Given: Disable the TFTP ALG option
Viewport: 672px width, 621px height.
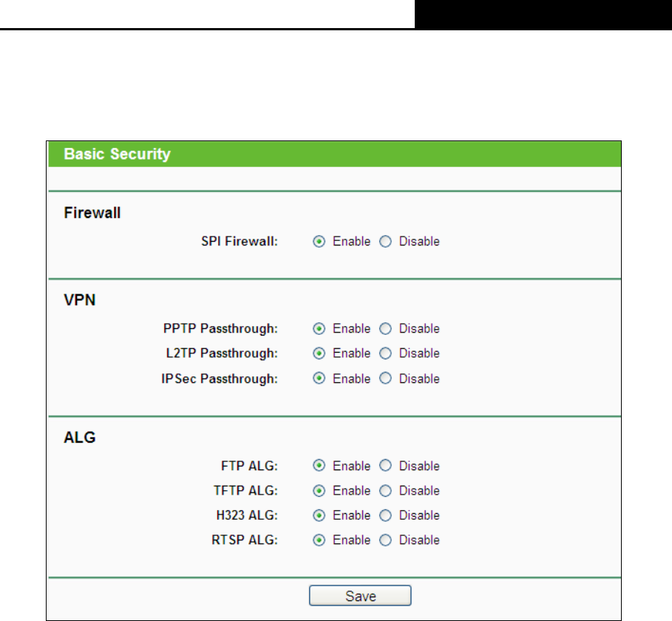Looking at the screenshot, I should [385, 491].
